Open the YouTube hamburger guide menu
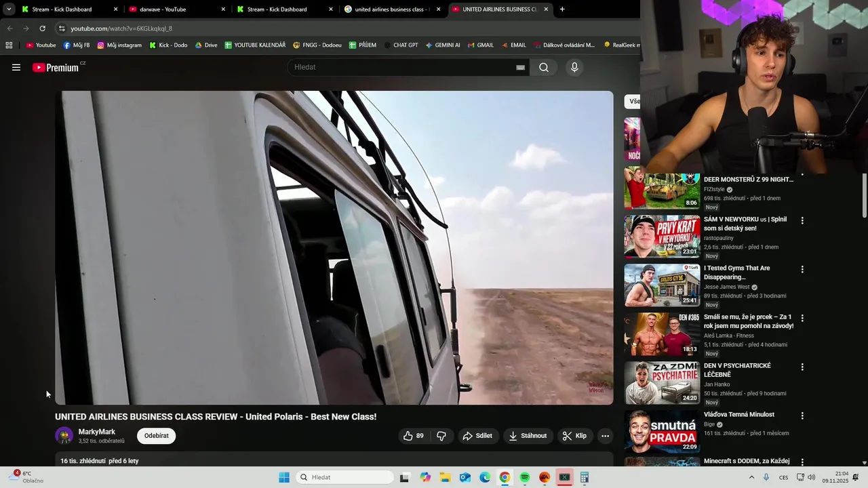 16,67
